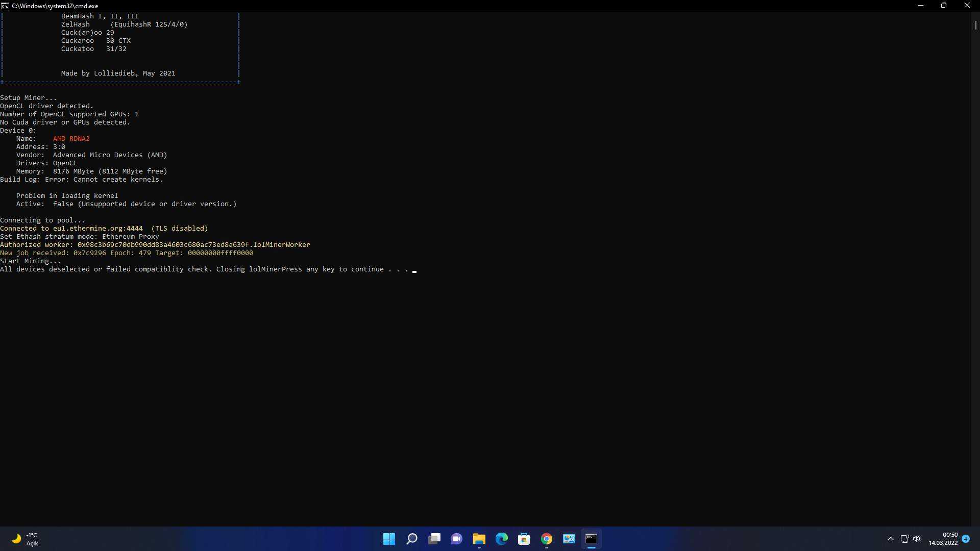
Task: Click 'ZelHash (EquihashR 125/4/0)' line
Action: tap(125, 24)
